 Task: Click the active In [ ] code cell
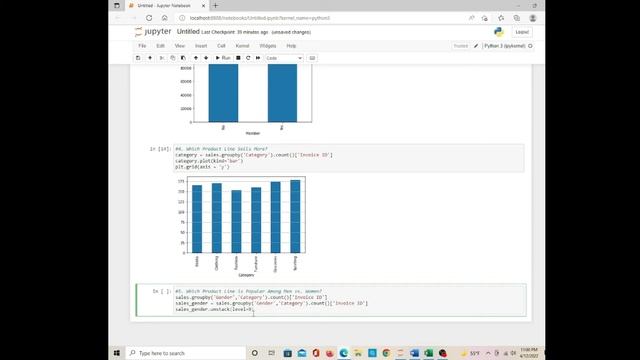pyautogui.click(x=349, y=300)
